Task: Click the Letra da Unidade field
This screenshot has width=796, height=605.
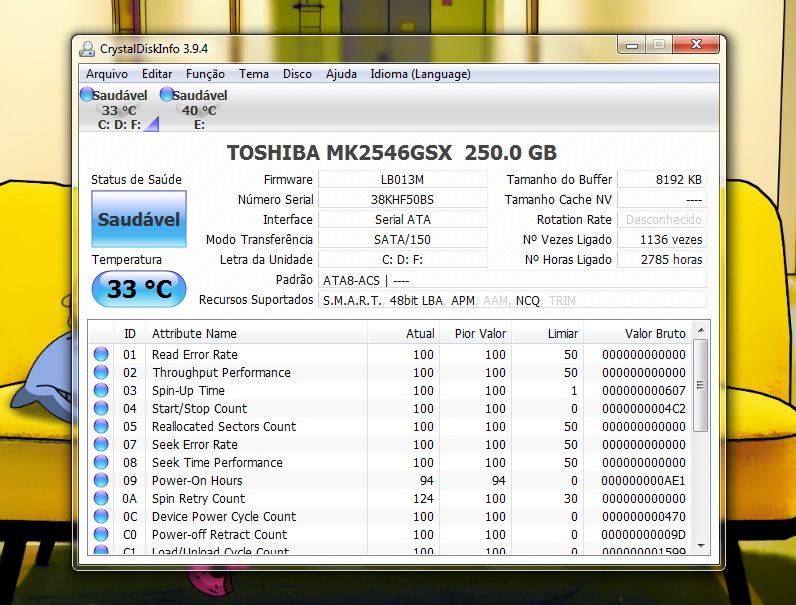Action: (403, 260)
